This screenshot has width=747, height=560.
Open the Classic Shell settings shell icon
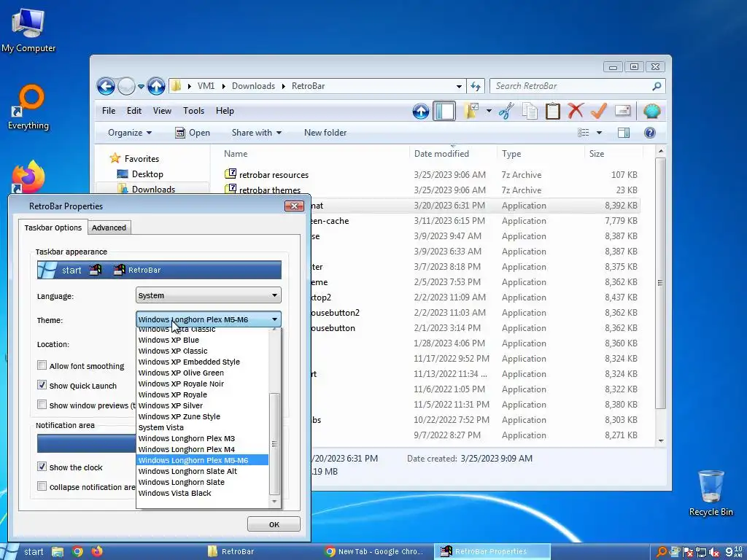pyautogui.click(x=651, y=111)
